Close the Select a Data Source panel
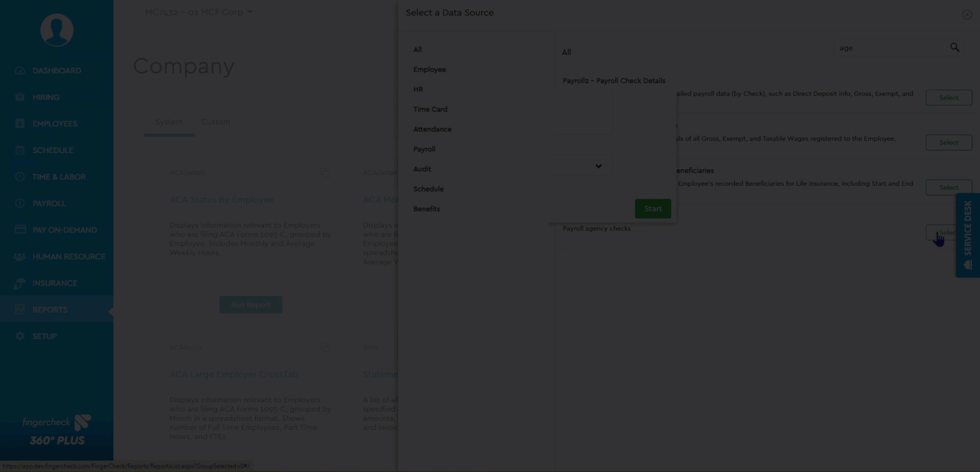980x472 pixels. click(x=967, y=15)
